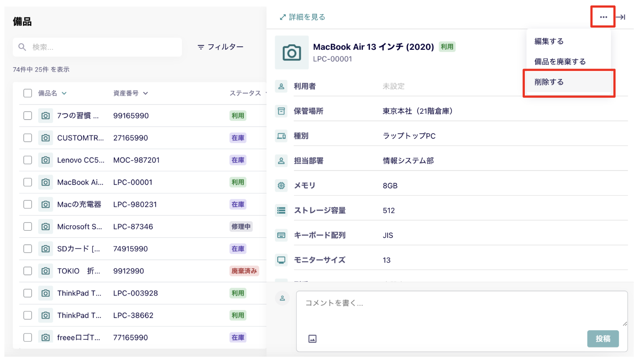Click the search magnifier icon
Screen dimensions: 644x362
click(x=22, y=47)
